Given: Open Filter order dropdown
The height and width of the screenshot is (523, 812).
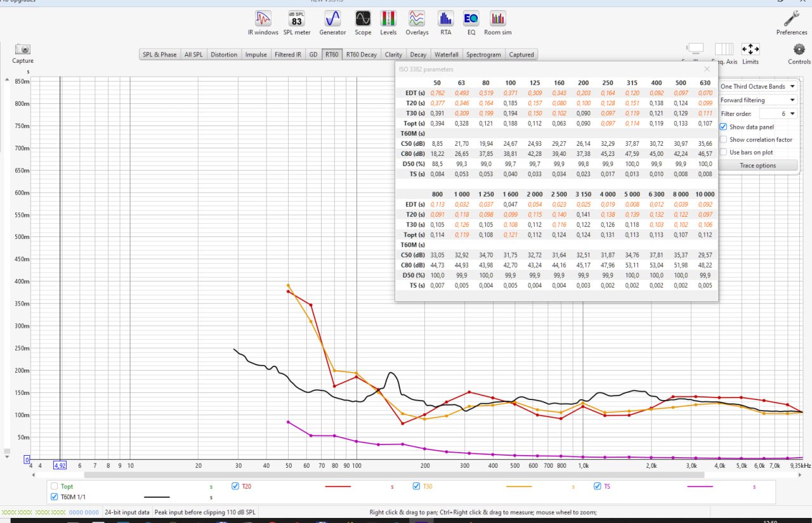Looking at the screenshot, I should tap(778, 113).
